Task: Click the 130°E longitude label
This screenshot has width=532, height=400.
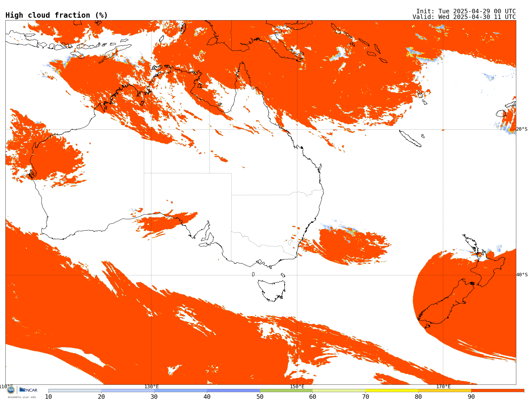Action: point(151,387)
